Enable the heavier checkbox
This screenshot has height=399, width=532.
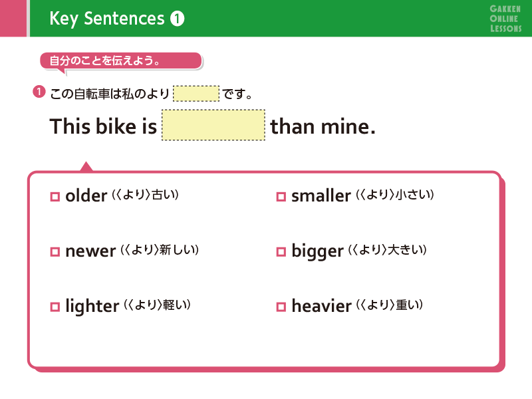[281, 307]
